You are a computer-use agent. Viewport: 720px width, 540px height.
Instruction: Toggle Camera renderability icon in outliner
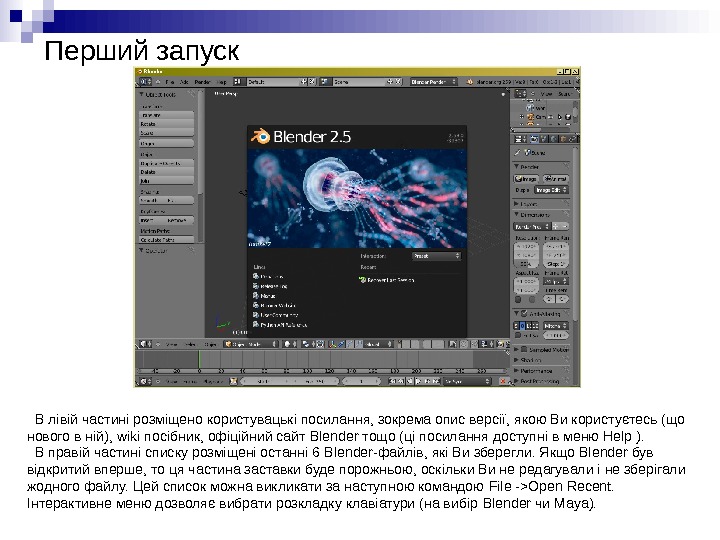click(568, 117)
